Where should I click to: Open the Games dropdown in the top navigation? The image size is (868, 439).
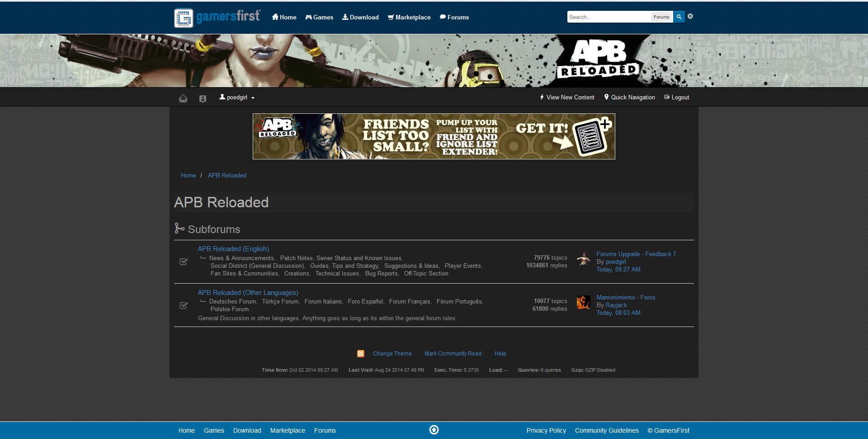(319, 17)
